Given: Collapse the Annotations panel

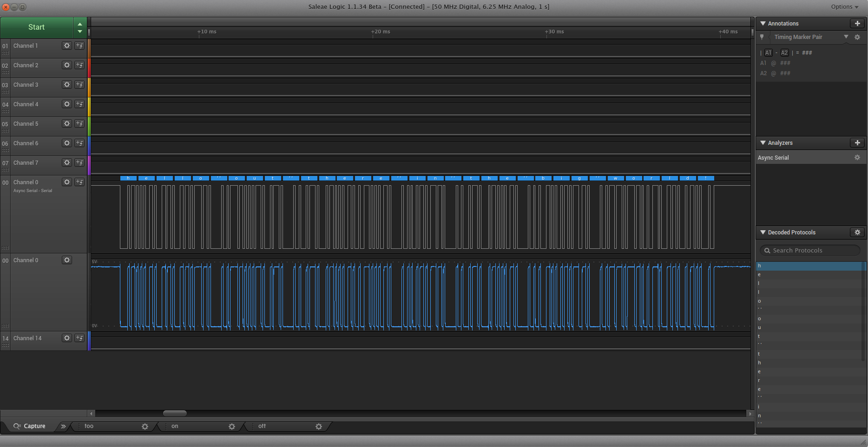Looking at the screenshot, I should coord(763,23).
